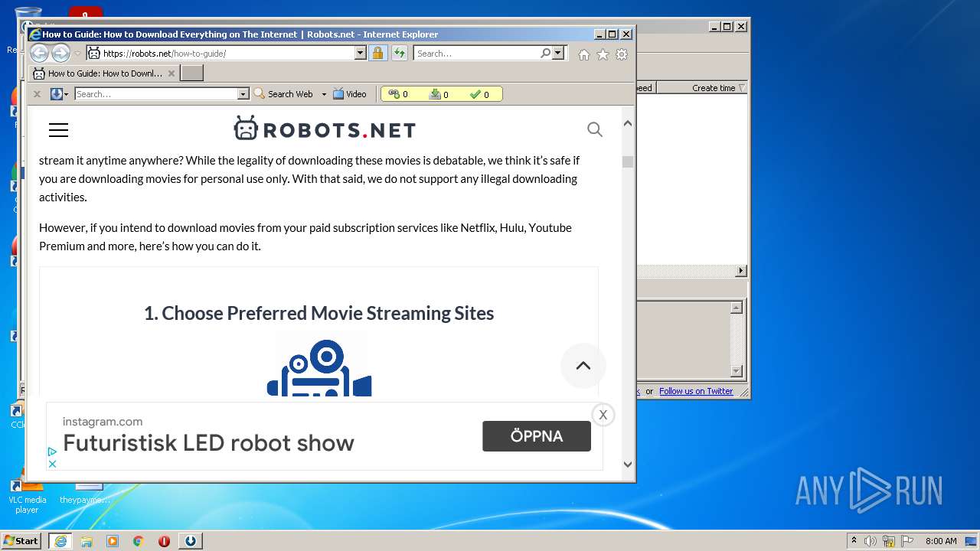The image size is (980, 551).
Task: Click the Show desktop strip beside the clock
Action: tap(972, 541)
